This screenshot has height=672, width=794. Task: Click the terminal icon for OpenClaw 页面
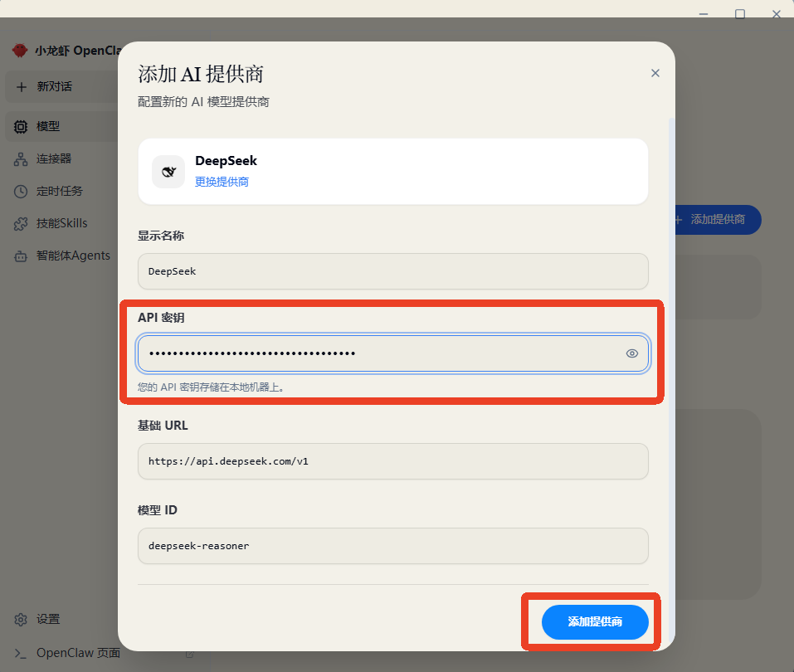click(x=21, y=653)
